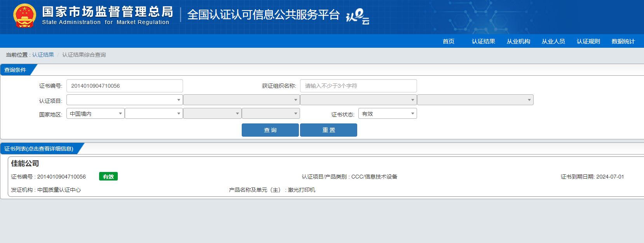Expand the second 认证项目 dropdown
Image resolution: width=644 pixels, height=243 pixels.
click(x=241, y=100)
